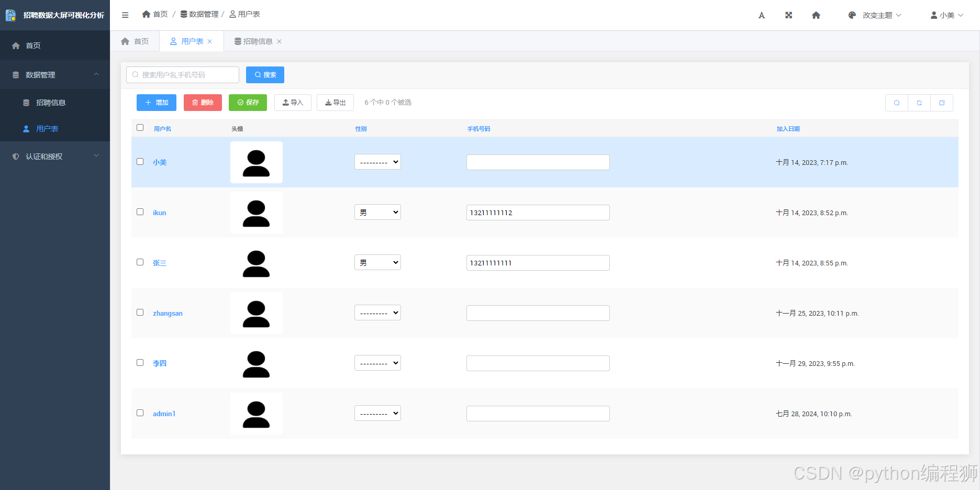
Task: Open 首页 in the sidebar
Action: pos(55,46)
